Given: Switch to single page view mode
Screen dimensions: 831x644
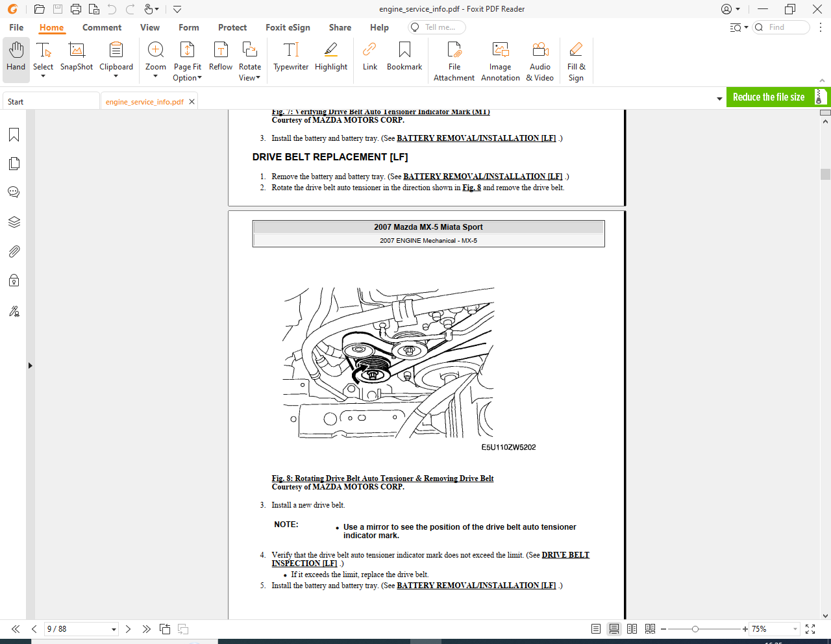Looking at the screenshot, I should click(596, 629).
